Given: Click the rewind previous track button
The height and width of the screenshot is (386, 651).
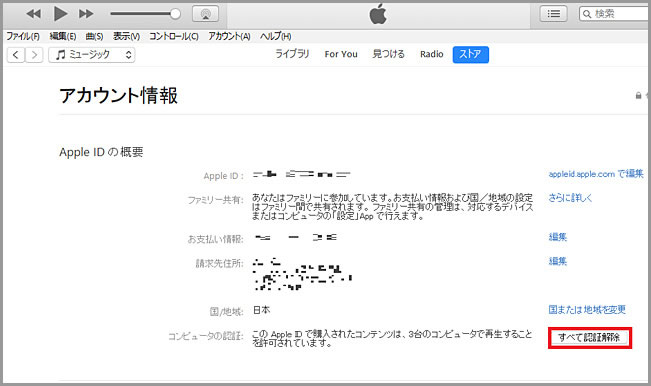Looking at the screenshot, I should click(x=34, y=14).
